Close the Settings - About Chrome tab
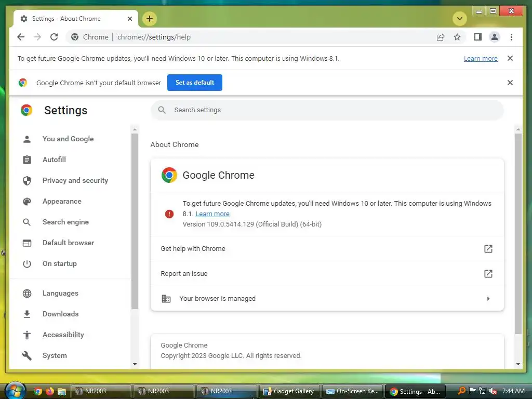 (129, 19)
